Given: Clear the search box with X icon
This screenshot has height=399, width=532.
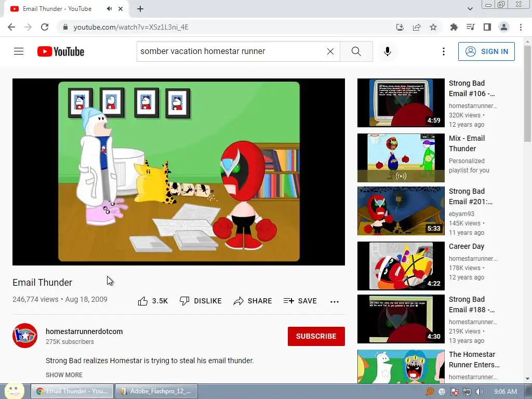Looking at the screenshot, I should pyautogui.click(x=330, y=51).
